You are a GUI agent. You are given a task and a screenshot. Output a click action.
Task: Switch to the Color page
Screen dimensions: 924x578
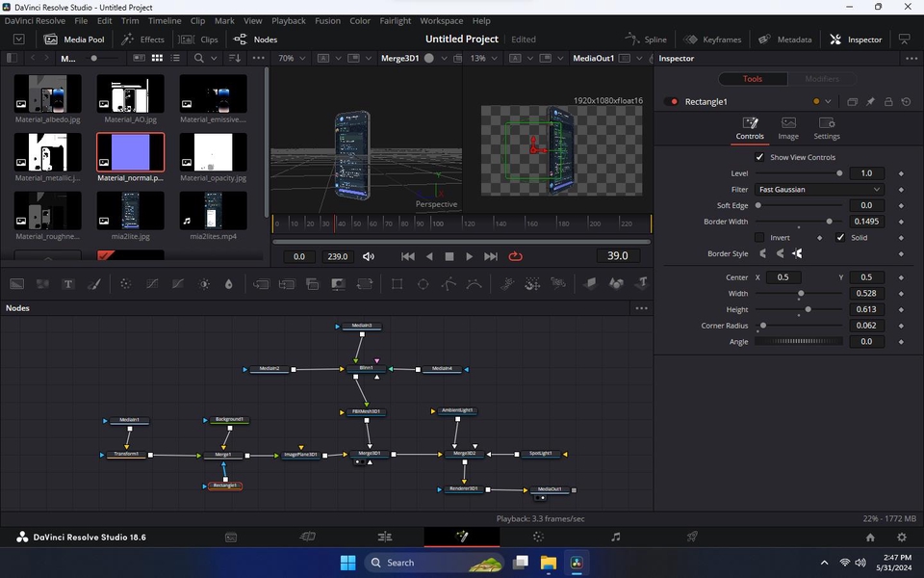pos(539,537)
